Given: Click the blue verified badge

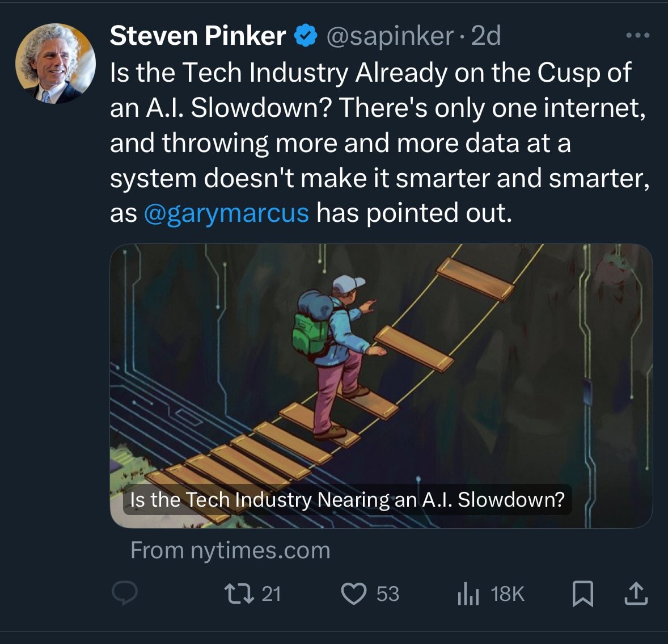Looking at the screenshot, I should click(306, 36).
